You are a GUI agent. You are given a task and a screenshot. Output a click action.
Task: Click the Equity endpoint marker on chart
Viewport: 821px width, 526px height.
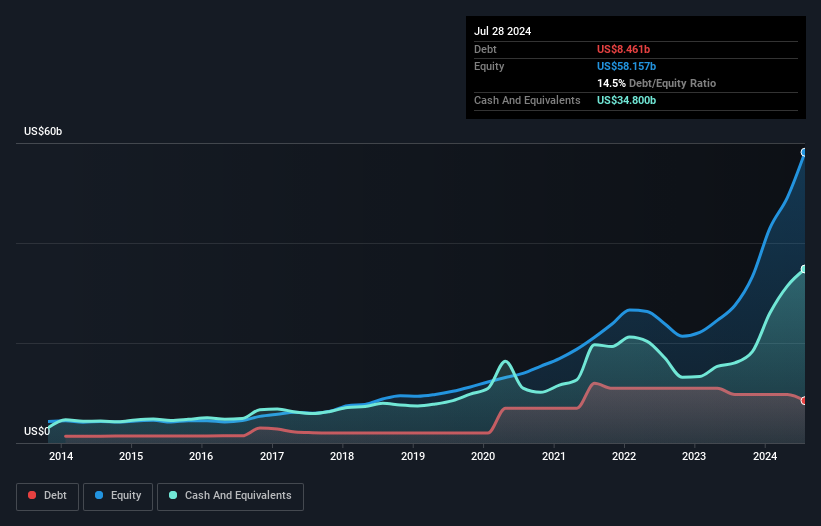coord(804,152)
